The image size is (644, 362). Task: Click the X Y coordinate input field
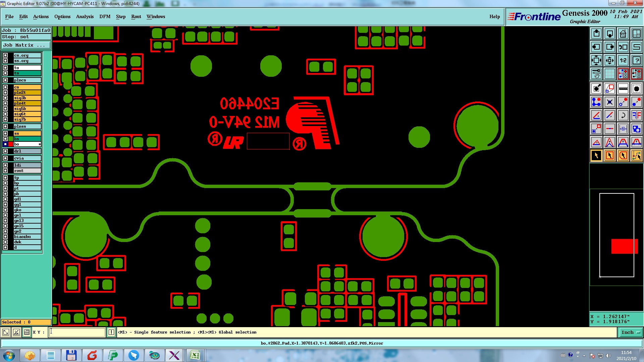pos(77,332)
